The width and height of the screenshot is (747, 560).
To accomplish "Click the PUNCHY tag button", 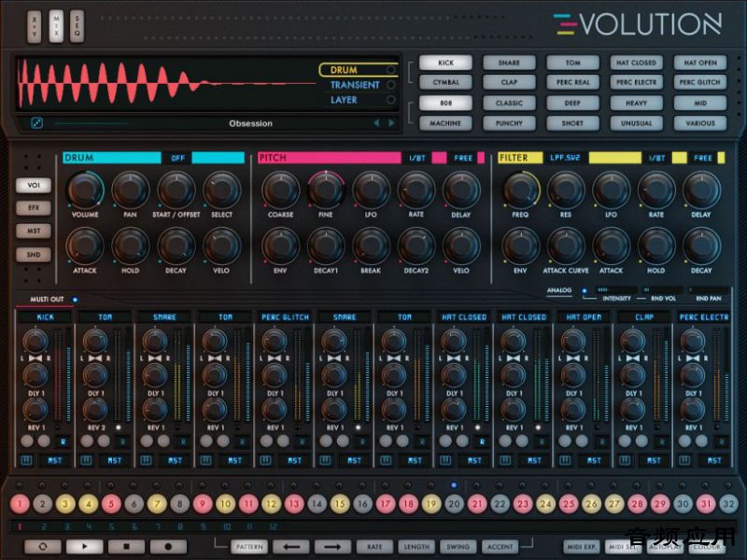I will coord(509,123).
